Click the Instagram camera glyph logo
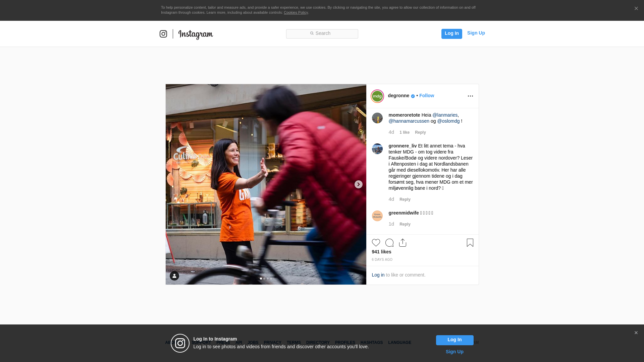This screenshot has width=644, height=362. tap(163, 34)
